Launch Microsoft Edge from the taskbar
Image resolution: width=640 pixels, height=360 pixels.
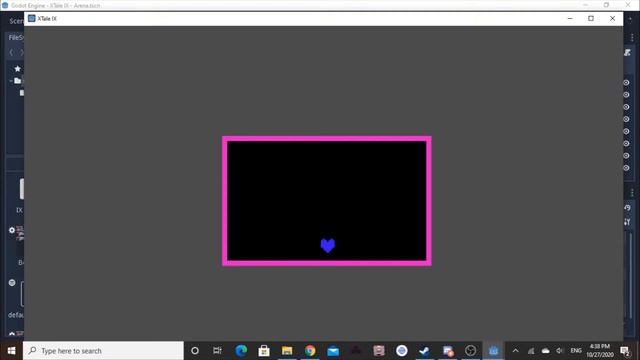[241, 351]
